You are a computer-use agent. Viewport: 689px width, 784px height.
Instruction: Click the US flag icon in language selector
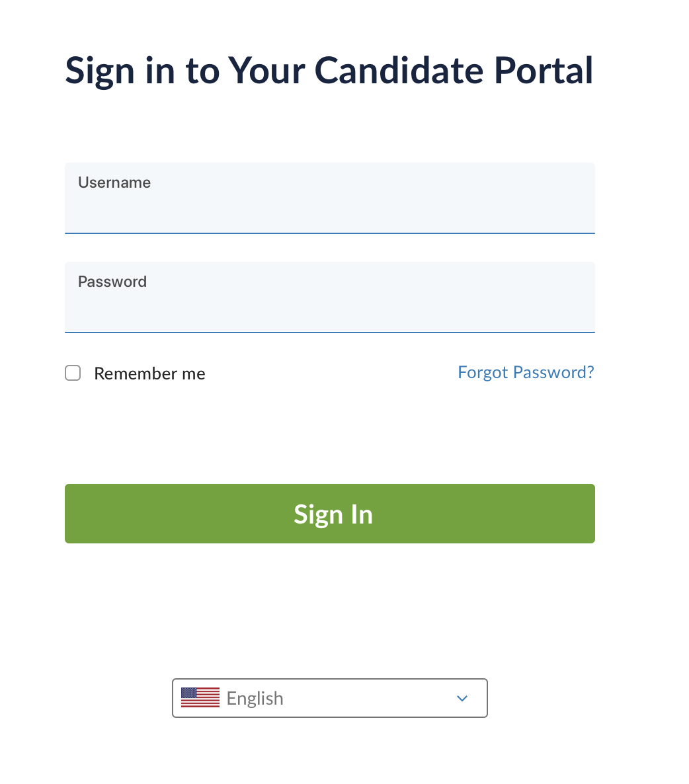200,697
